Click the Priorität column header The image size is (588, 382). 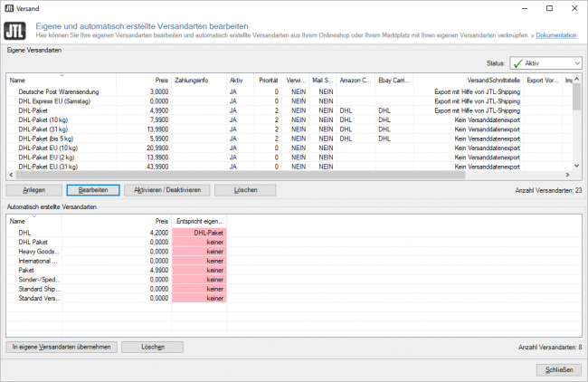coord(268,81)
